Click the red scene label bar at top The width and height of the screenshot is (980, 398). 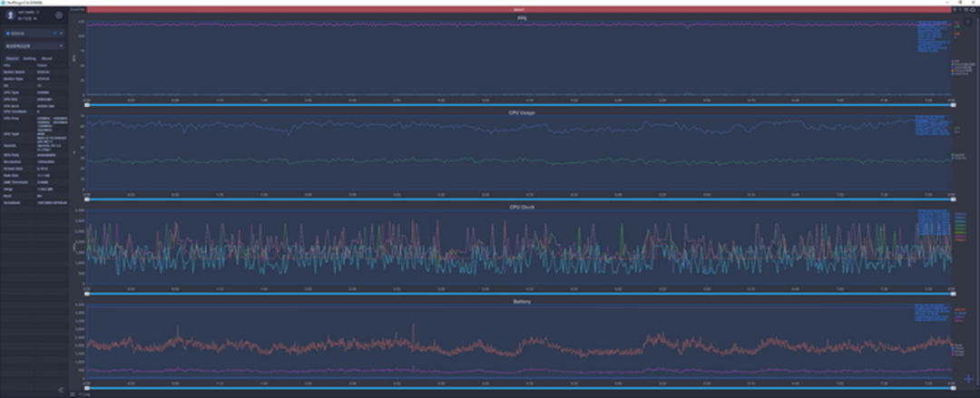518,10
